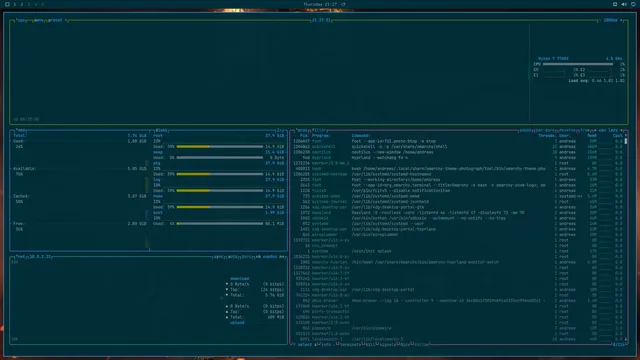Click the mem box title
This screenshot has height=360, width=640.
[x=20, y=131]
